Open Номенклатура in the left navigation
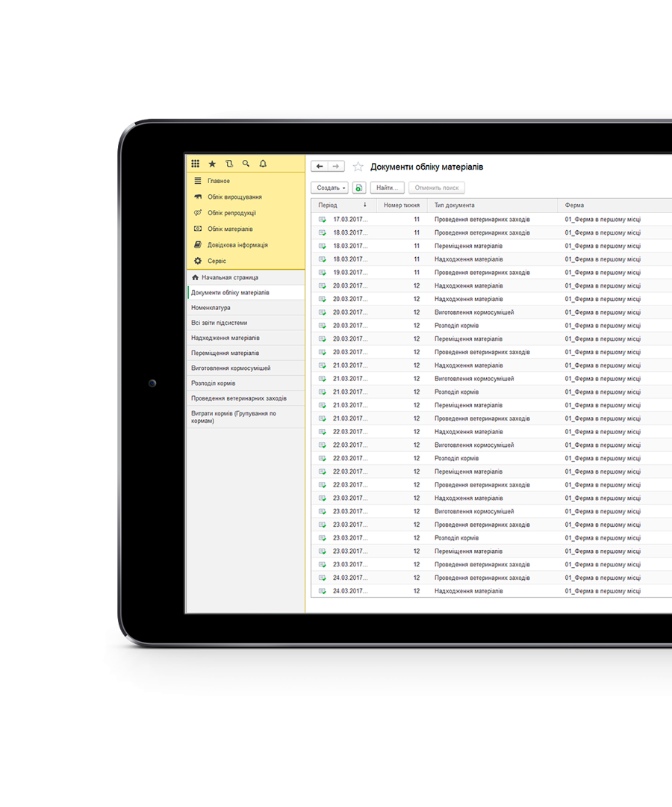 (211, 308)
